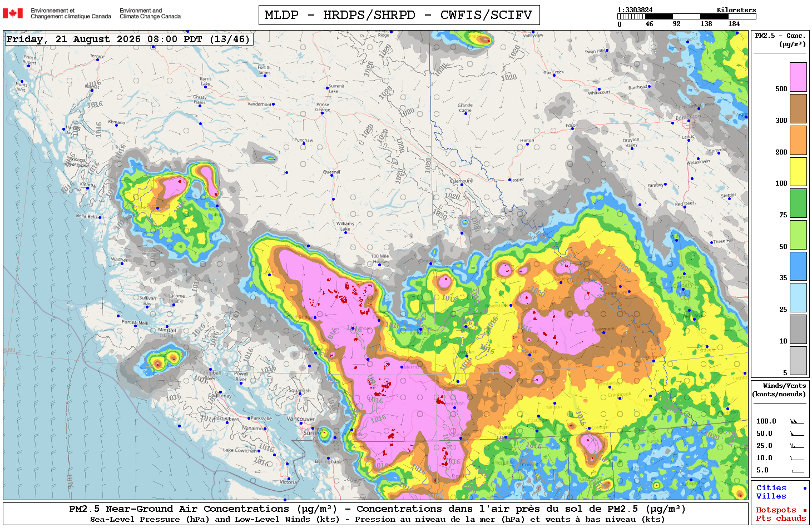Click the Kemano city label
The image size is (812, 528).
(x=116, y=122)
